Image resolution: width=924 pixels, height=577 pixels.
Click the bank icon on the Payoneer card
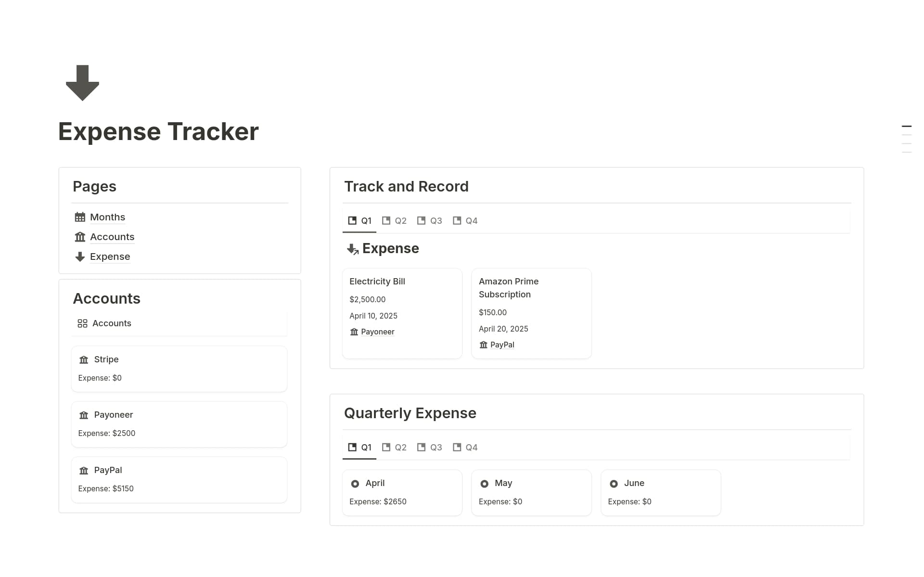click(x=83, y=415)
